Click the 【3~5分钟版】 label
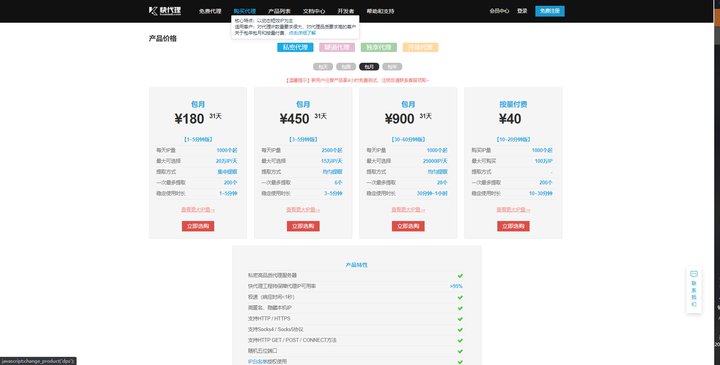Image resolution: width=720 pixels, height=365 pixels. coord(303,139)
